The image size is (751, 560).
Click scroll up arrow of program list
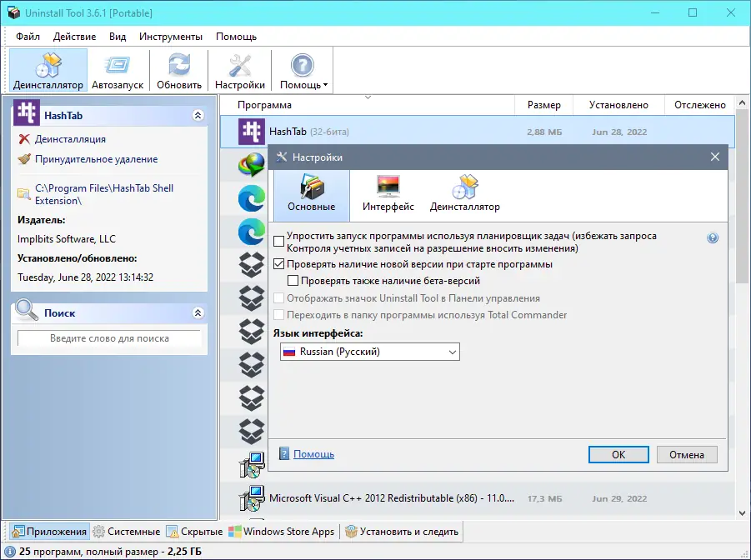pos(743,102)
